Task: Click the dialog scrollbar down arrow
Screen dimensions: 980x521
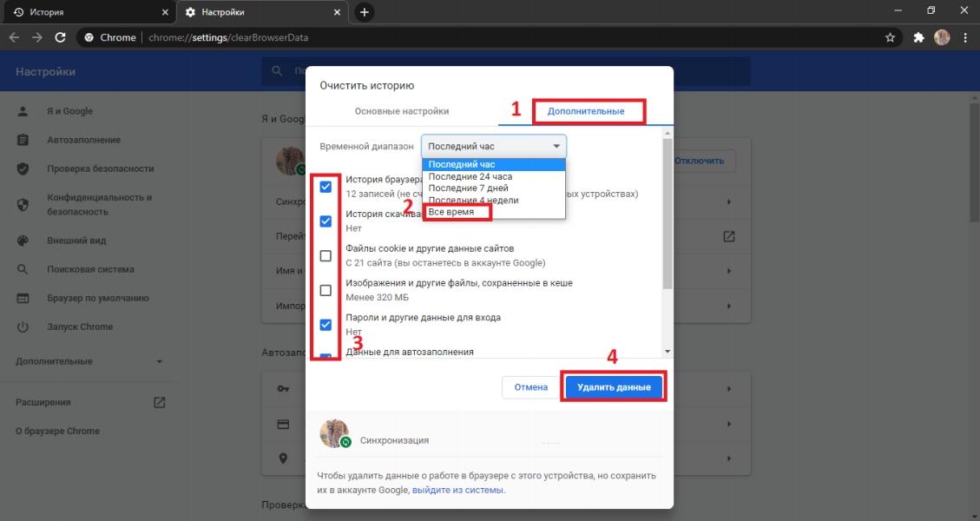Action: (x=668, y=352)
